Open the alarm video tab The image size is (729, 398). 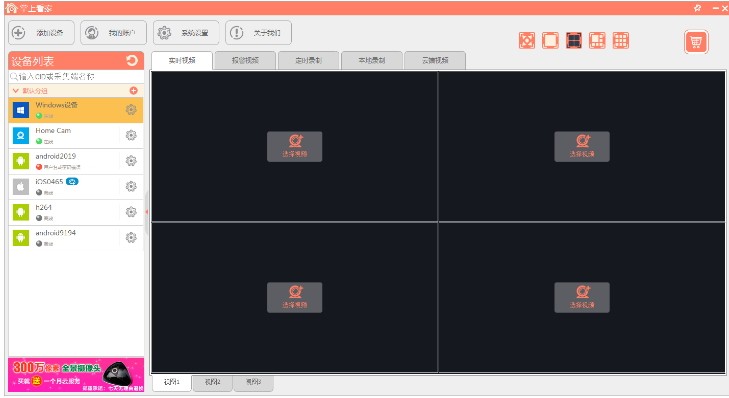pyautogui.click(x=245, y=60)
